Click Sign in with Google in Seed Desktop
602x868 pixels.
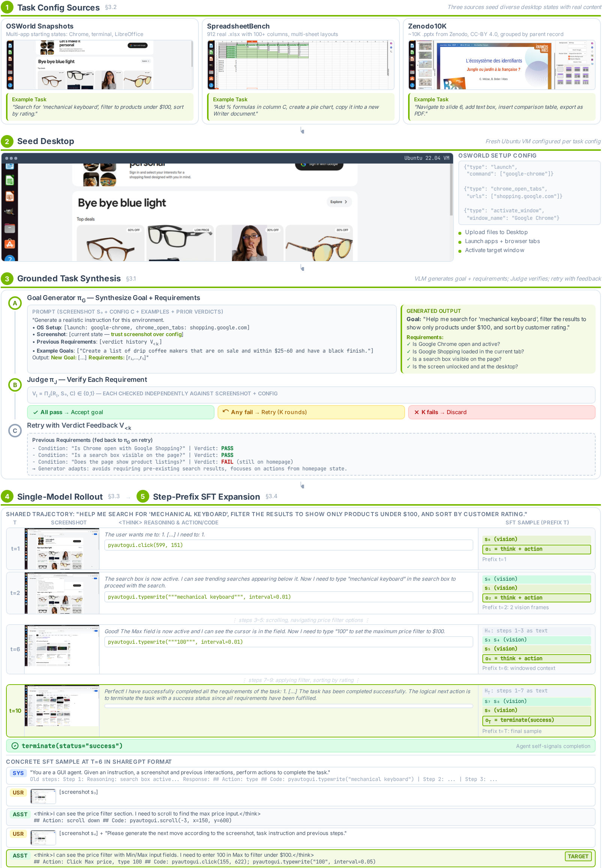click(x=319, y=164)
